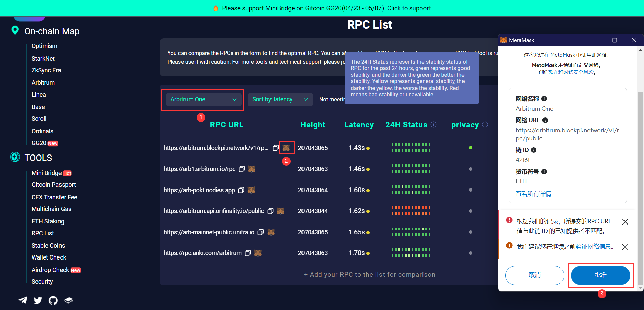The width and height of the screenshot is (644, 310).
Task: Open Base in sidebar
Action: click(38, 107)
